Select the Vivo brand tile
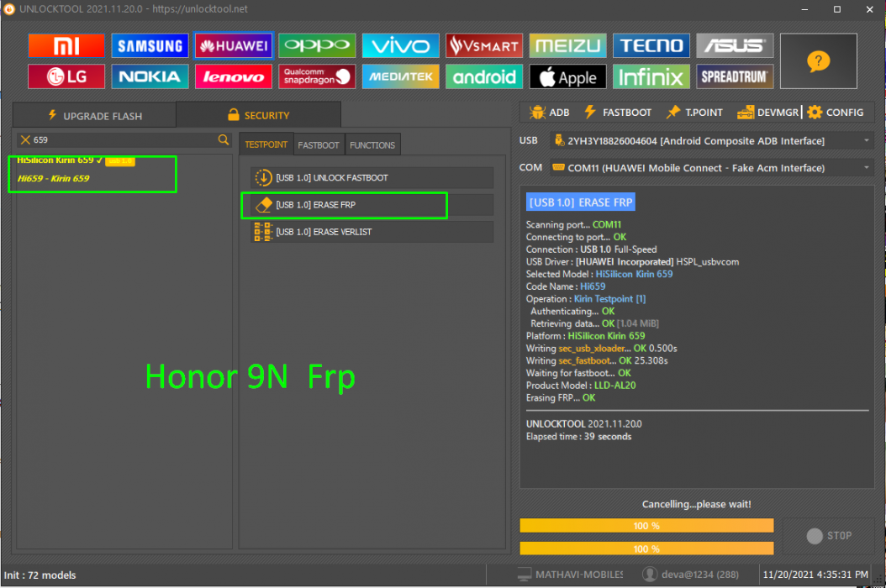Viewport: 886px width, 588px height. 401,45
